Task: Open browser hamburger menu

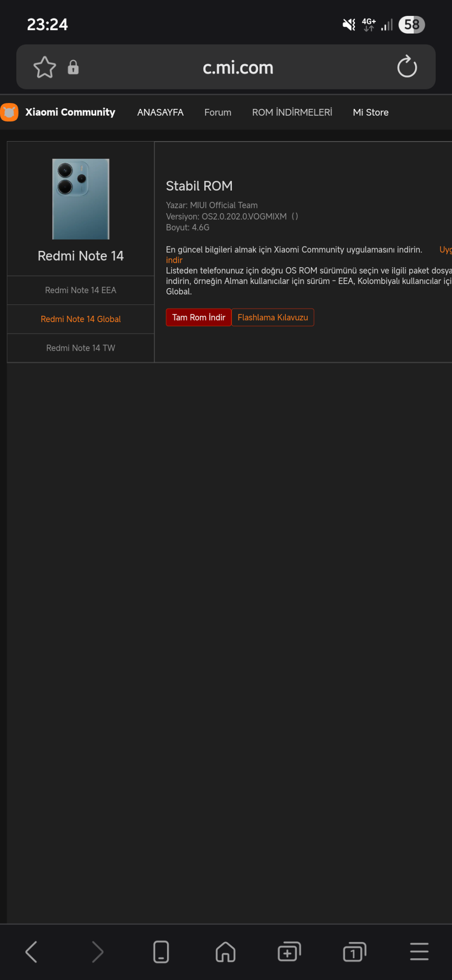Action: click(419, 951)
